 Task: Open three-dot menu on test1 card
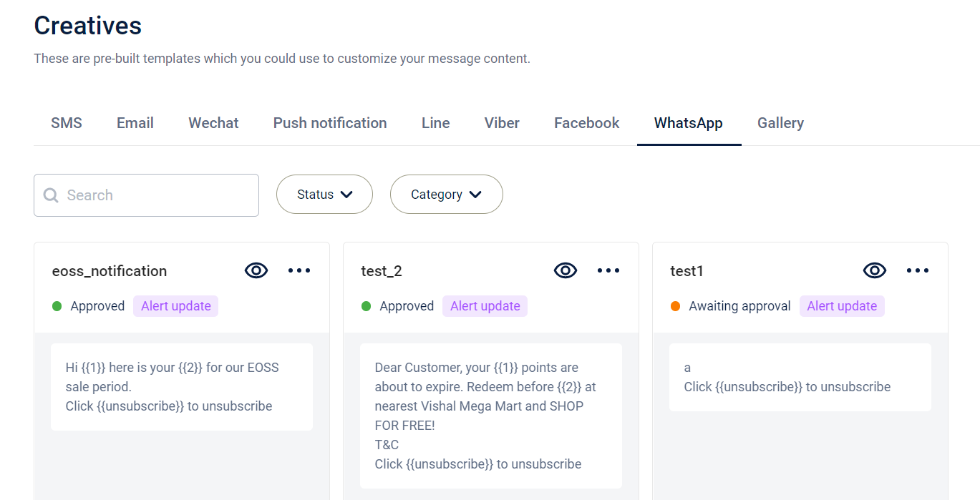click(x=918, y=270)
